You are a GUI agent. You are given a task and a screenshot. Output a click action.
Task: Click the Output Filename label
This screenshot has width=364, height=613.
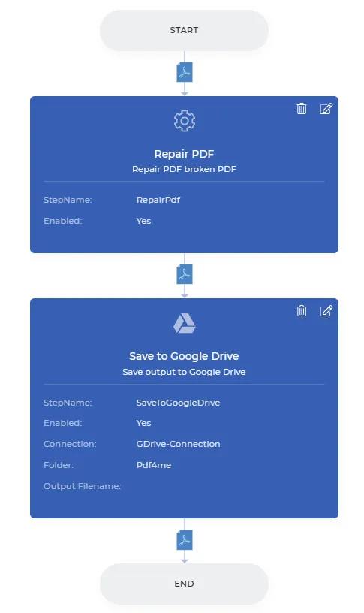click(82, 486)
